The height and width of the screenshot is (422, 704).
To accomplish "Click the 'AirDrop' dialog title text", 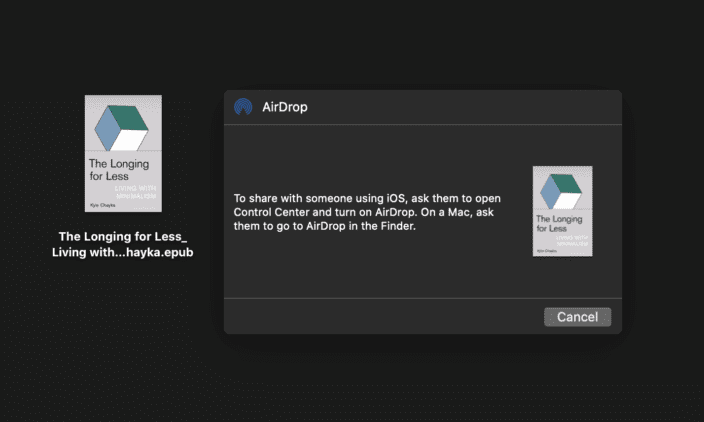I will coord(285,107).
